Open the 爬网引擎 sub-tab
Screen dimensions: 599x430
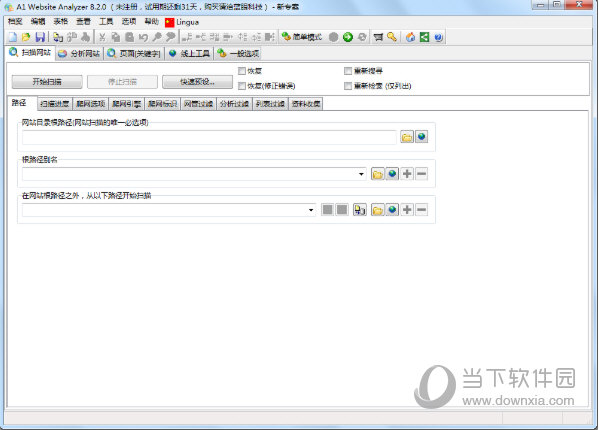click(126, 104)
